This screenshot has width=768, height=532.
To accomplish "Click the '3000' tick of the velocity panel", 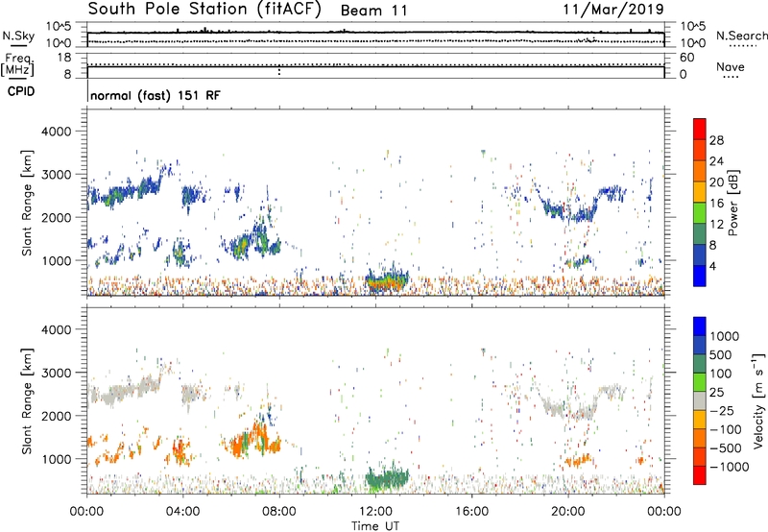I will tap(56, 373).
